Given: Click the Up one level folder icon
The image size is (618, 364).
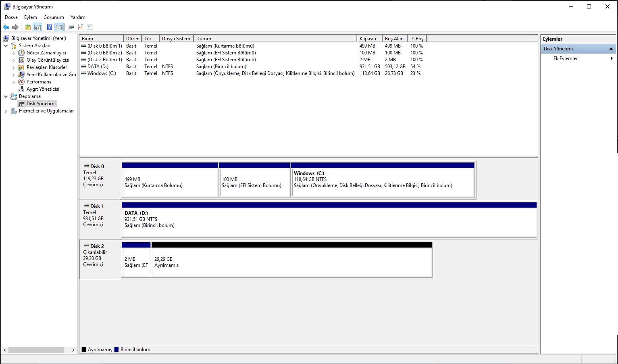Looking at the screenshot, I should click(x=27, y=27).
